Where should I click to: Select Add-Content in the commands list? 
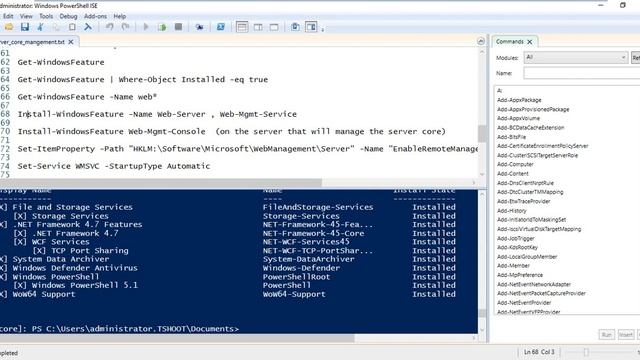513,174
